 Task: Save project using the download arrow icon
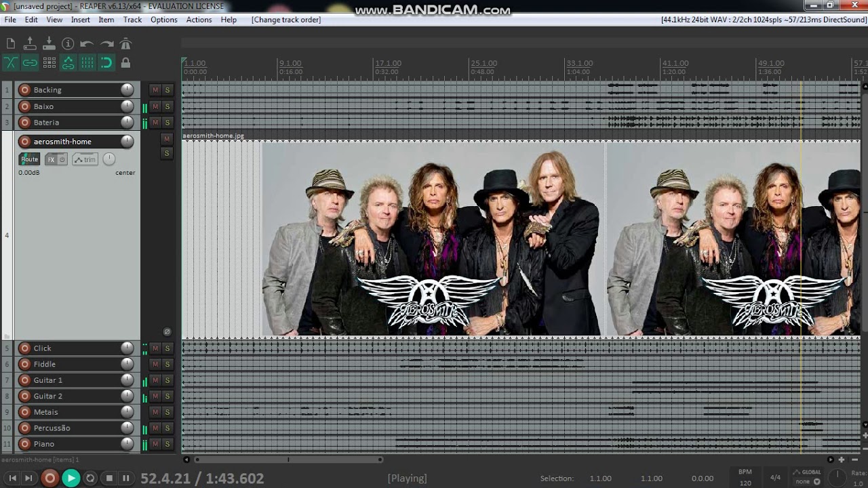tap(49, 43)
